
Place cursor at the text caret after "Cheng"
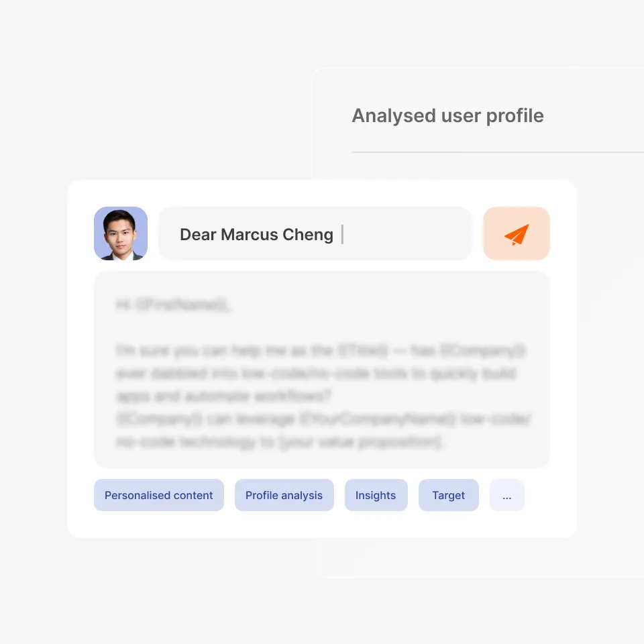pos(342,234)
